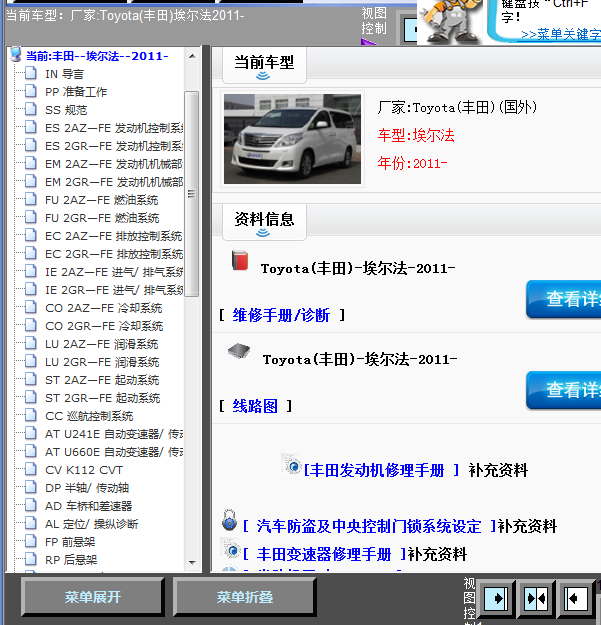
Task: Select ES 2GR—FE 发动机控制系统 entry
Action: [x=114, y=146]
